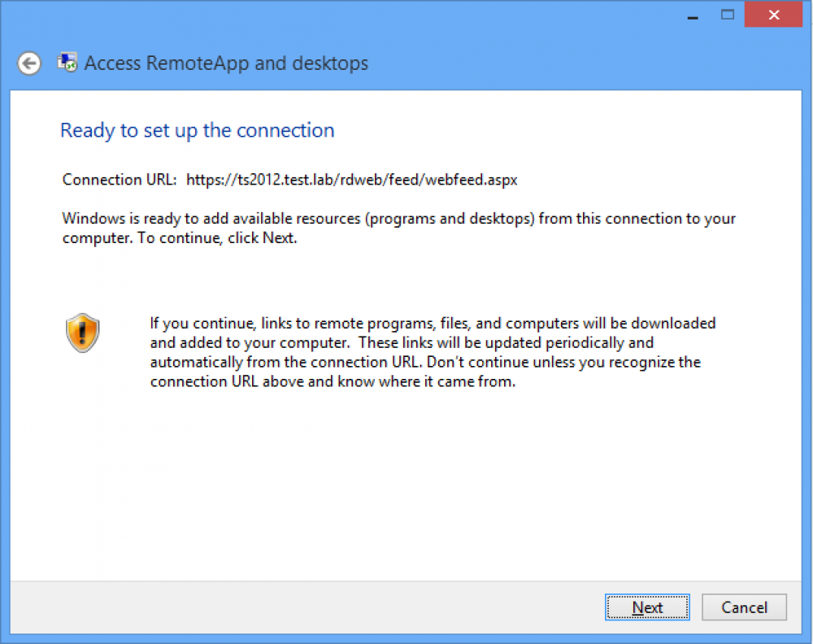Click the "Ready to set up the connection" heading
Viewport: 813px width, 644px height.
pyautogui.click(x=197, y=131)
